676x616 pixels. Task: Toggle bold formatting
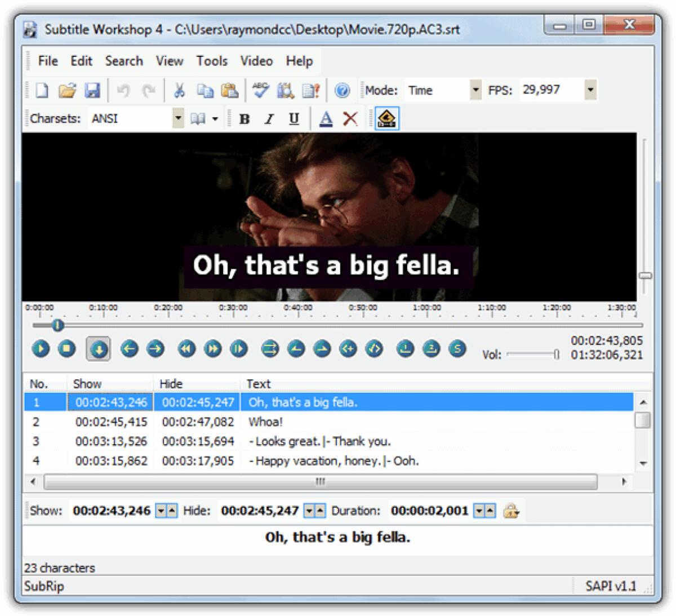coord(244,118)
